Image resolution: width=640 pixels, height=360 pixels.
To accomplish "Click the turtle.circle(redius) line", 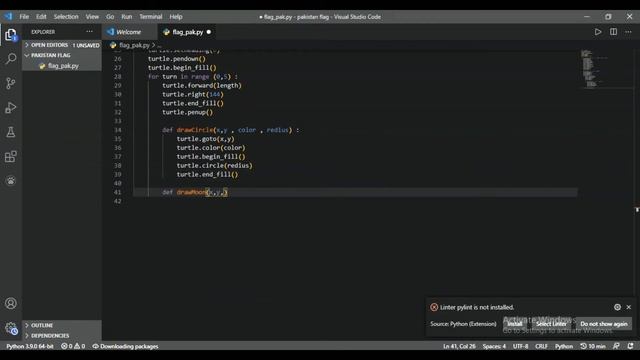I will (214, 166).
